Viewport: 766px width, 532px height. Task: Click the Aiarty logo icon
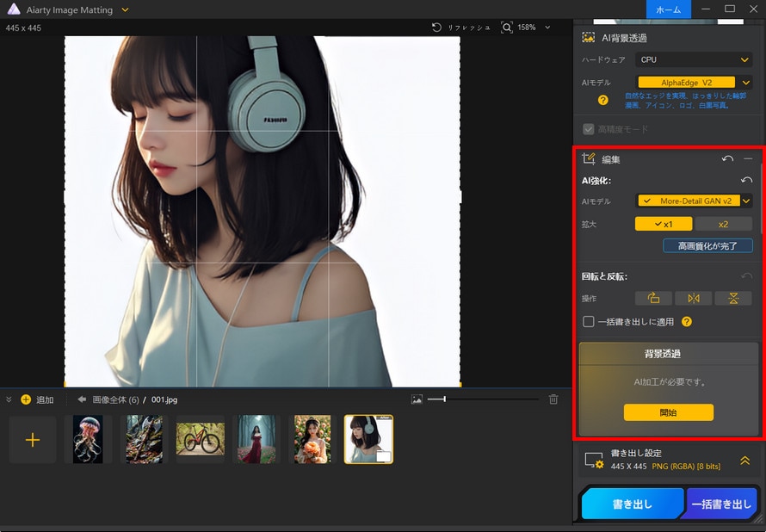14,9
